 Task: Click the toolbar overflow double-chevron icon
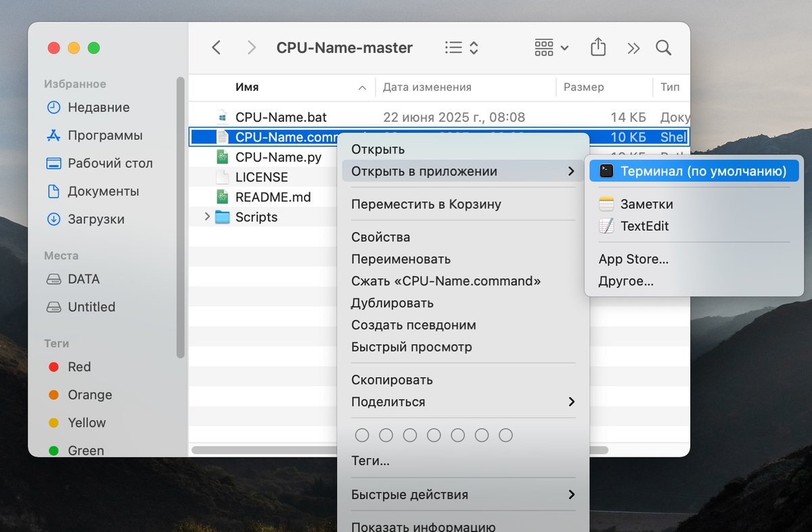(633, 47)
